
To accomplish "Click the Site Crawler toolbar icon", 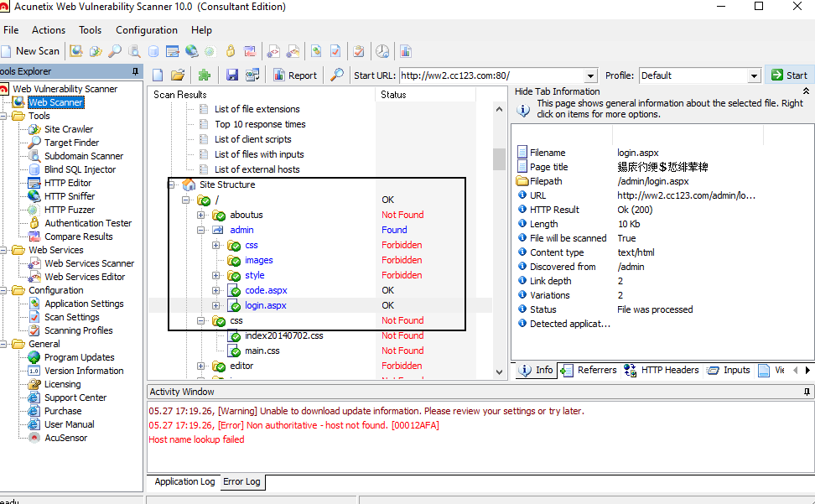I will click(x=96, y=51).
